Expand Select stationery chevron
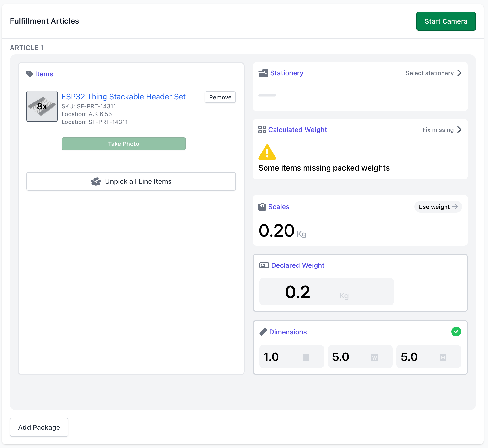The image size is (488, 448). click(x=459, y=73)
